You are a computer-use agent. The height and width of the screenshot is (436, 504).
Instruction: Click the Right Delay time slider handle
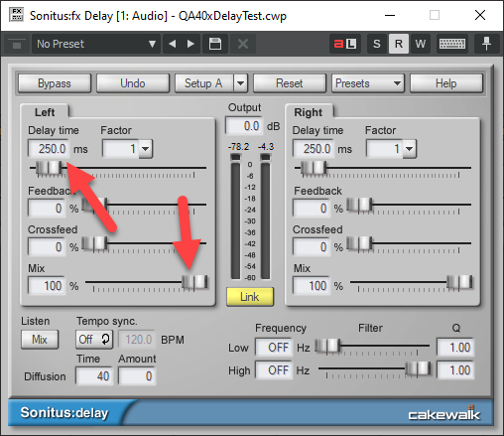point(314,168)
